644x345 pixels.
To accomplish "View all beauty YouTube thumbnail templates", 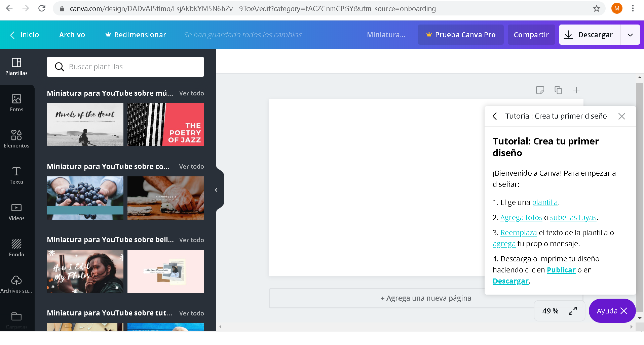I will 191,240.
